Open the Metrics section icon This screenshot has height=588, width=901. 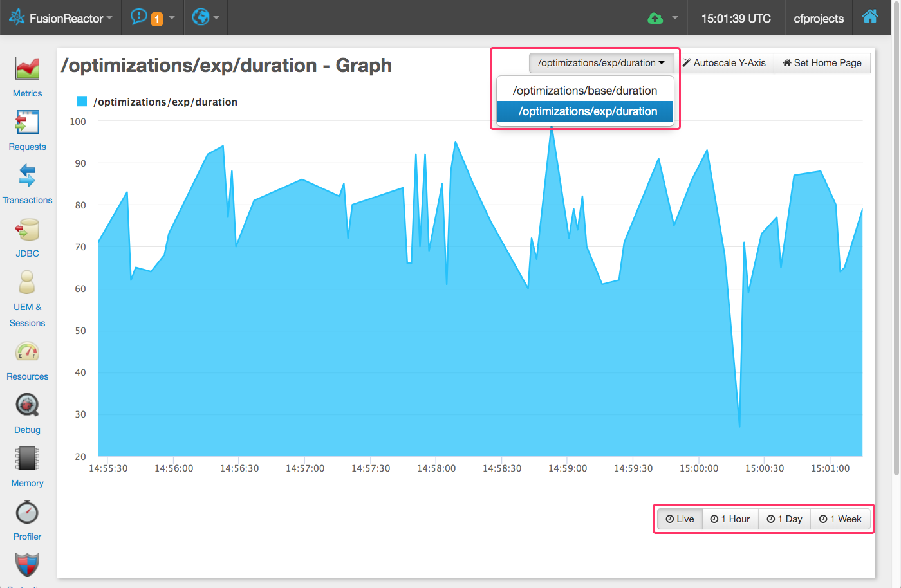[27, 69]
